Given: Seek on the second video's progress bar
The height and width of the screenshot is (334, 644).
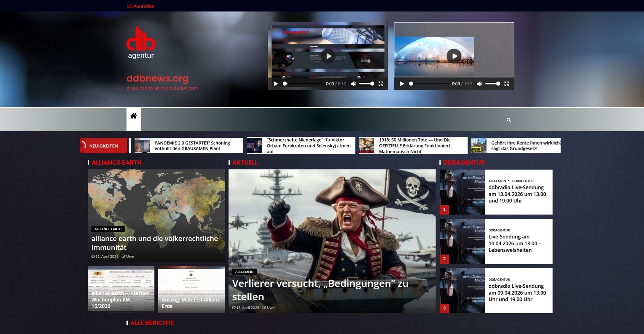Looking at the screenshot, I should click(x=429, y=84).
